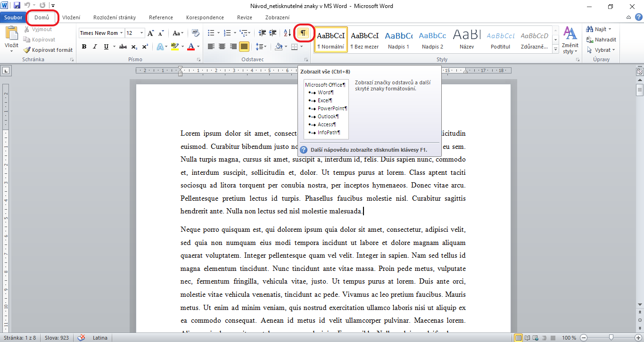Click Nahradit replace button
Image resolution: width=644 pixels, height=342 pixels.
[x=601, y=40]
